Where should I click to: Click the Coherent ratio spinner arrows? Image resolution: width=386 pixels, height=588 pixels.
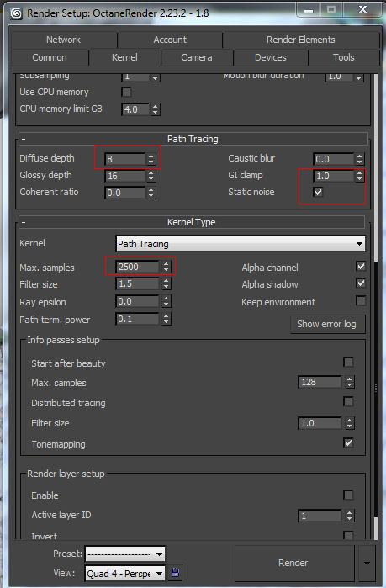[151, 193]
